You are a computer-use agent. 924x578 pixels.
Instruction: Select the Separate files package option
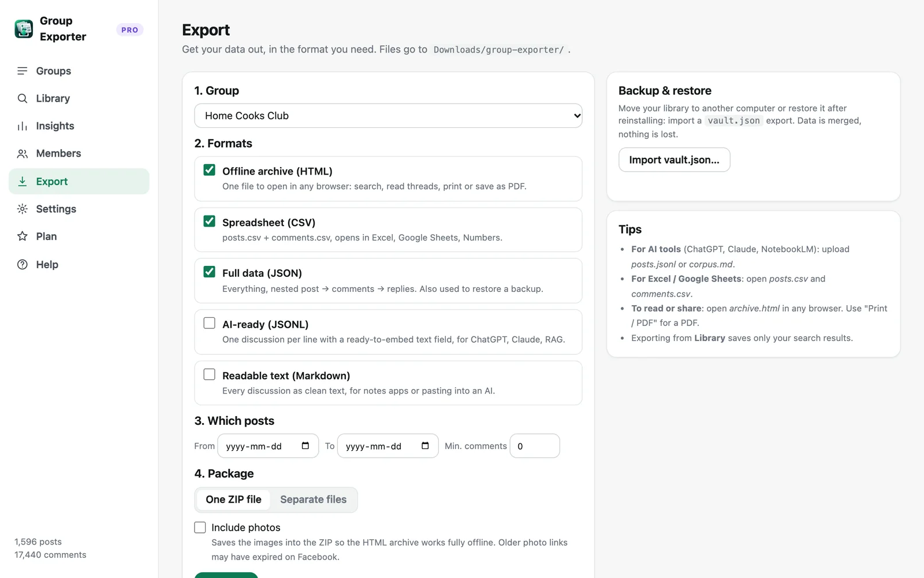[314, 499]
